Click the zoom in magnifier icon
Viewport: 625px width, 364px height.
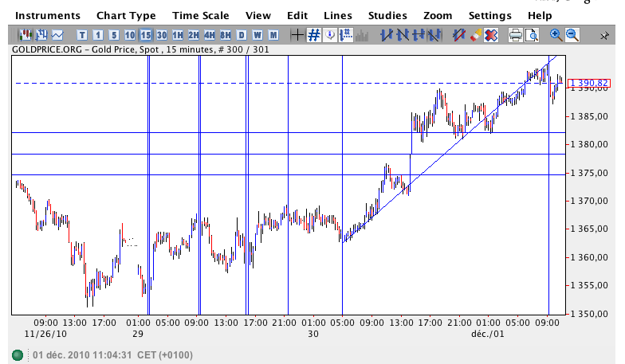point(556,35)
